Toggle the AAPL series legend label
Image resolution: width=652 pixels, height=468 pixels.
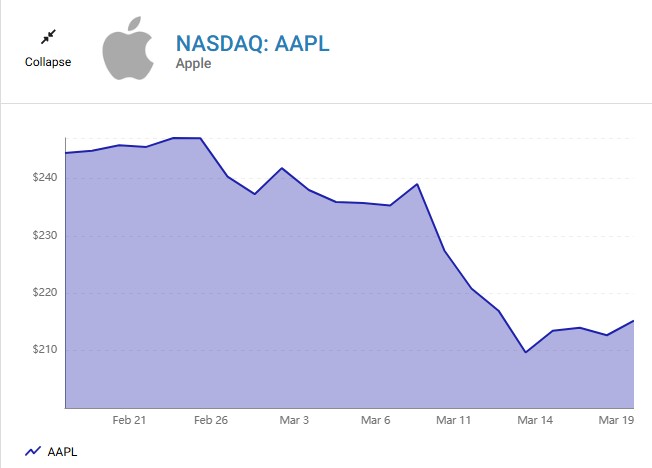62,452
